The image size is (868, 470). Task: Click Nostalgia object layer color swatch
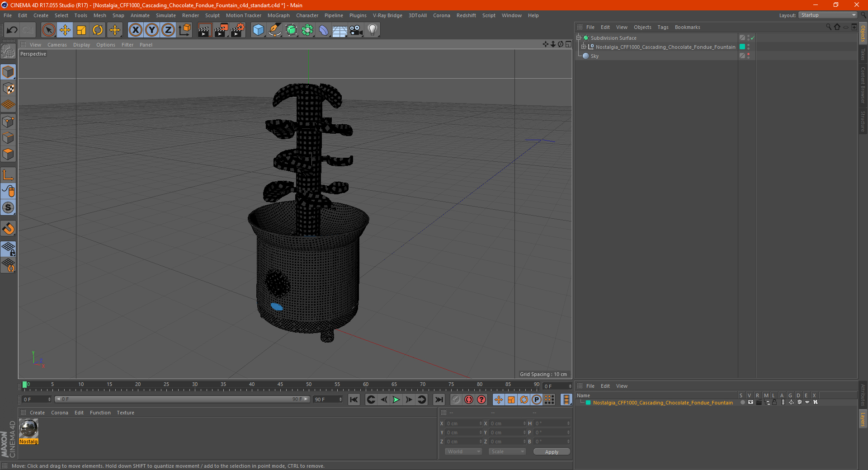point(742,47)
